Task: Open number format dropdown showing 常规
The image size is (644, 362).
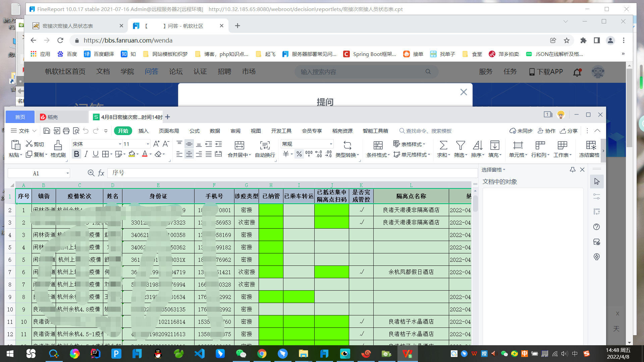Action: coord(331,144)
